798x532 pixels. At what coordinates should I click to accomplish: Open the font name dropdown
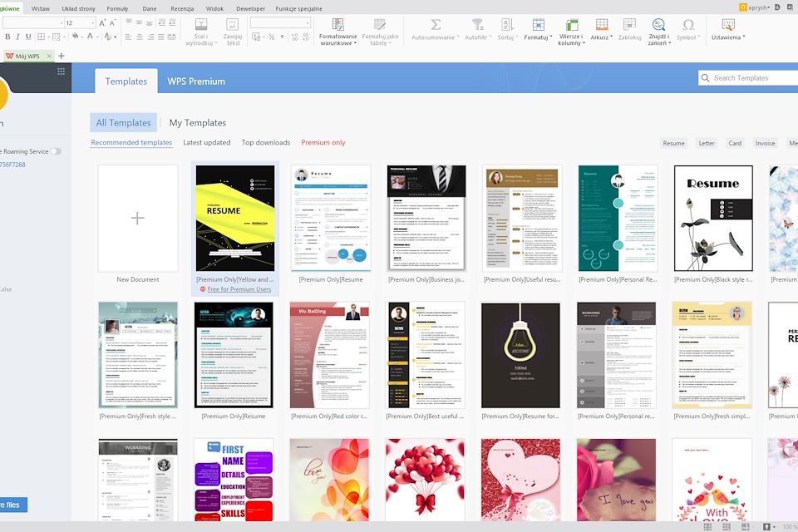point(62,23)
